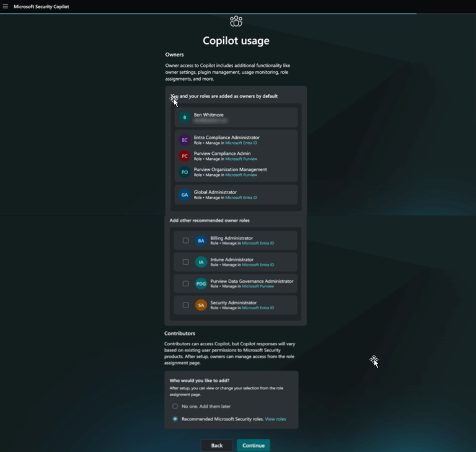The image size is (476, 452).
Task: Click the PC avatar for Purview Compliance Admin
Action: pos(185,156)
